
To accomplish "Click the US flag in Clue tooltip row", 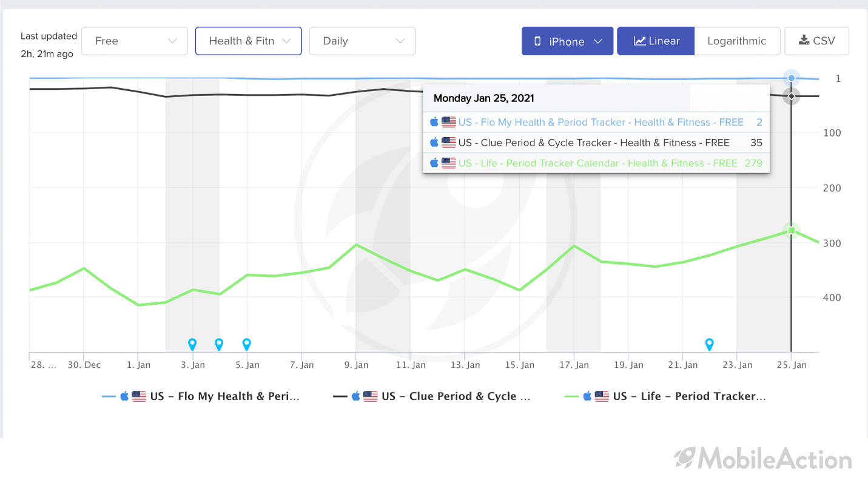I will pyautogui.click(x=449, y=143).
